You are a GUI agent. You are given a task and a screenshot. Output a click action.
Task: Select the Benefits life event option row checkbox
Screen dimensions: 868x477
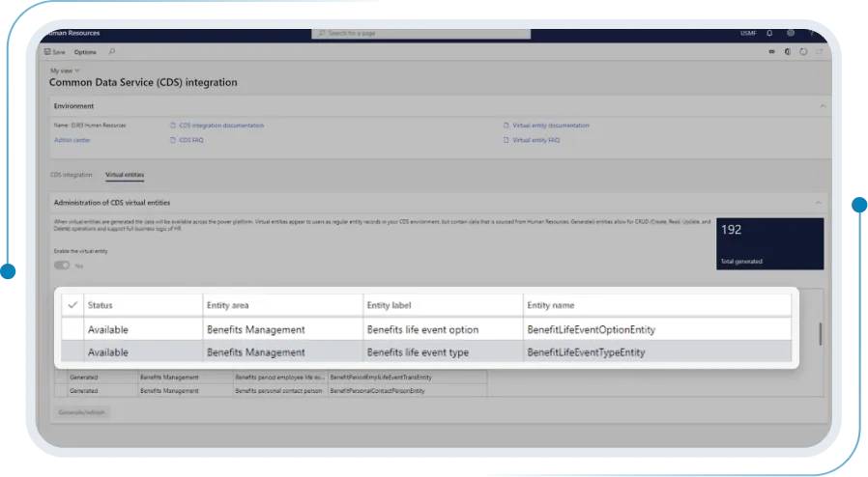tap(72, 329)
